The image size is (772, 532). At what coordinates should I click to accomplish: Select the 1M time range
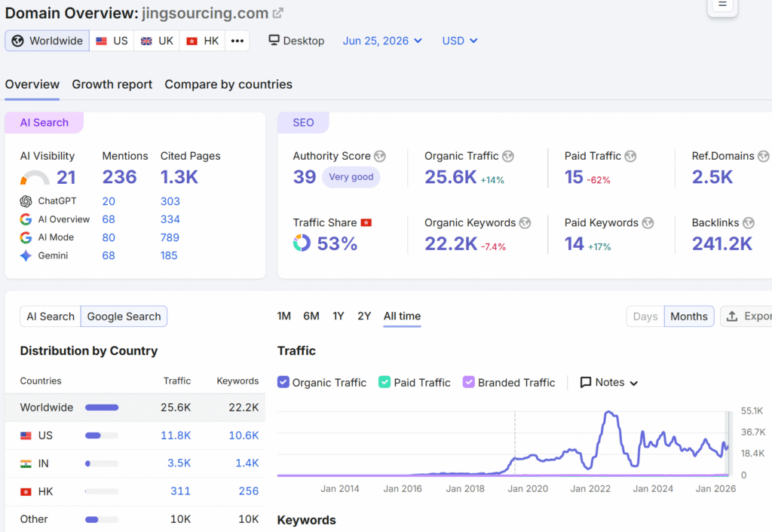coord(284,316)
